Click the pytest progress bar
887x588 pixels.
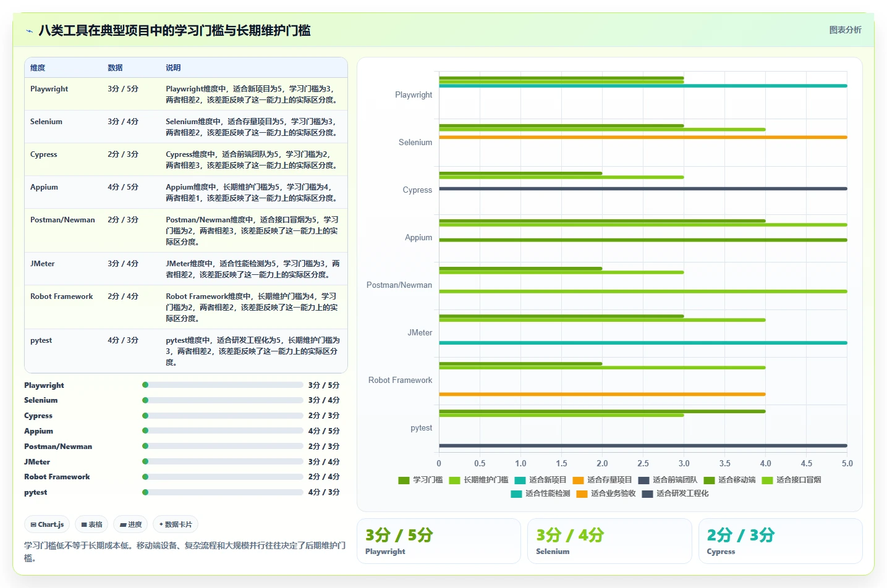point(223,492)
